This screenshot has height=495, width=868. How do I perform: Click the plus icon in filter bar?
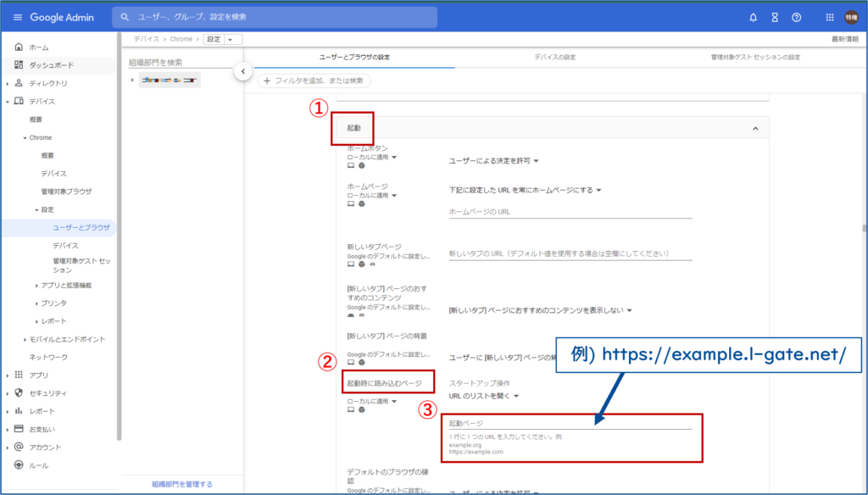[267, 81]
